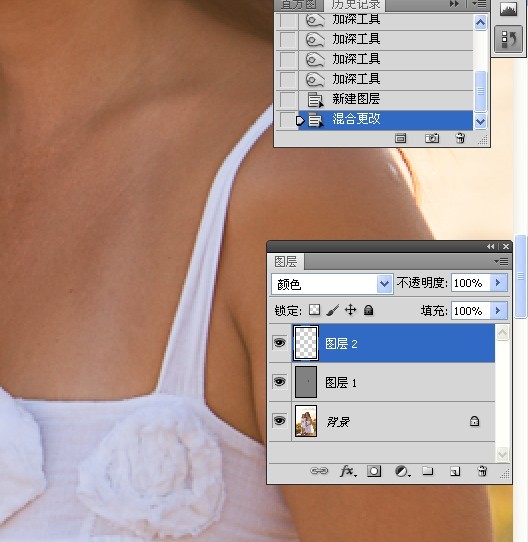Add layer mask icon
Screen dimensions: 528x542
click(374, 471)
